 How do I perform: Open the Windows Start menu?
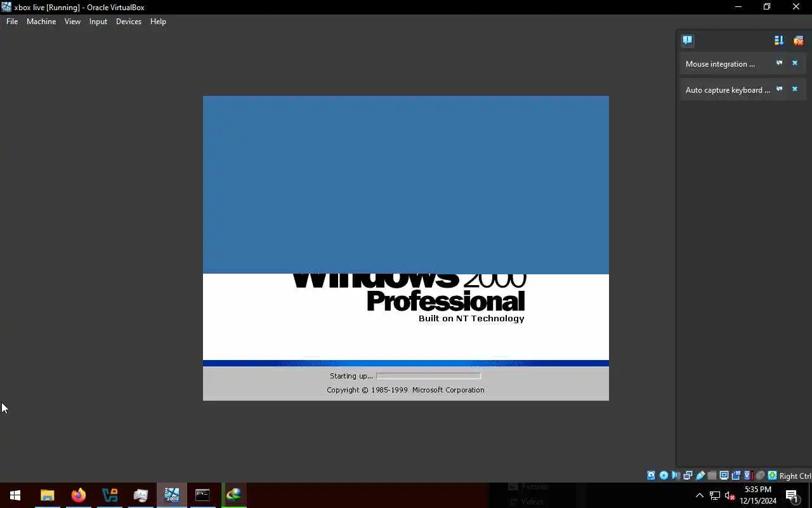pyautogui.click(x=15, y=495)
